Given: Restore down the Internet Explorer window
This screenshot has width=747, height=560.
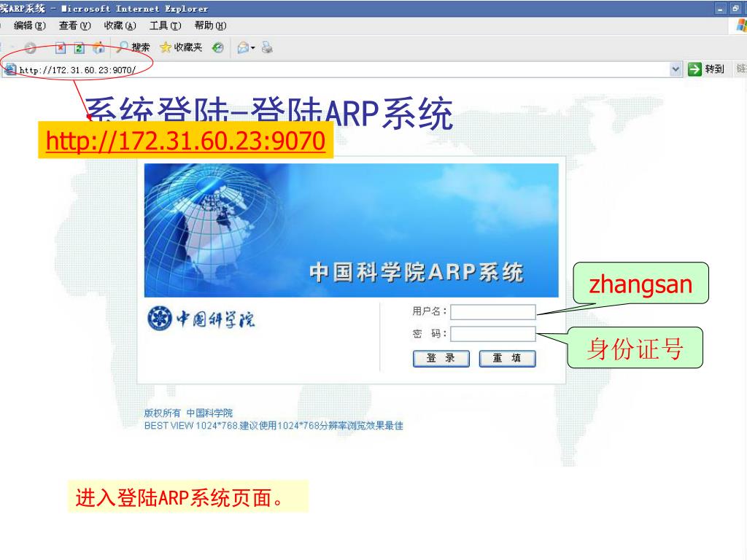Looking at the screenshot, I should point(735,9).
